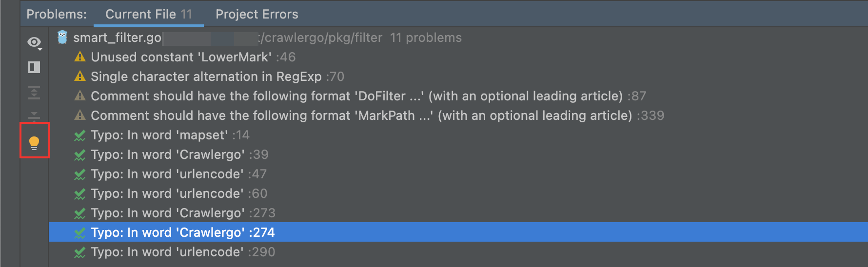Select the Current File tab

pos(149,14)
